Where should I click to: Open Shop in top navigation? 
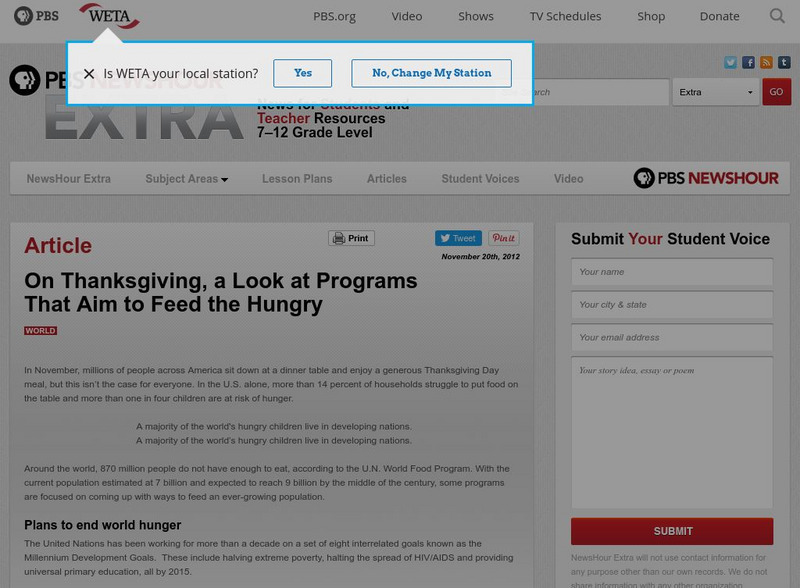pos(651,16)
